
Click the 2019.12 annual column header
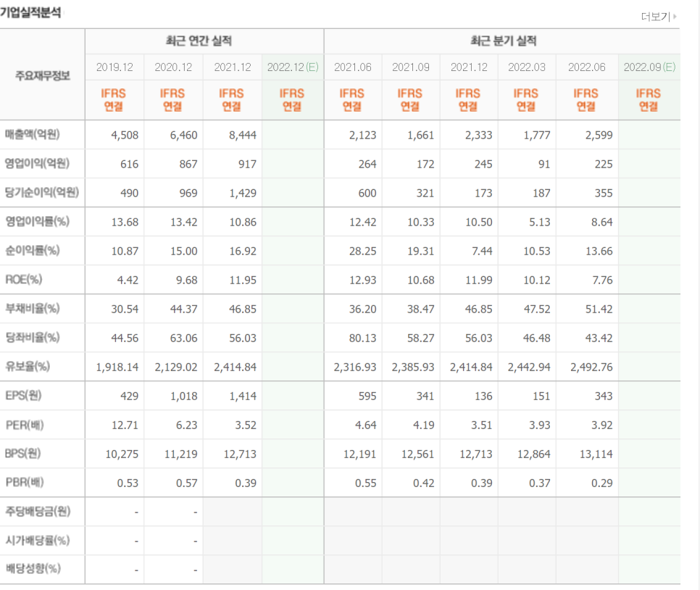tap(114, 67)
